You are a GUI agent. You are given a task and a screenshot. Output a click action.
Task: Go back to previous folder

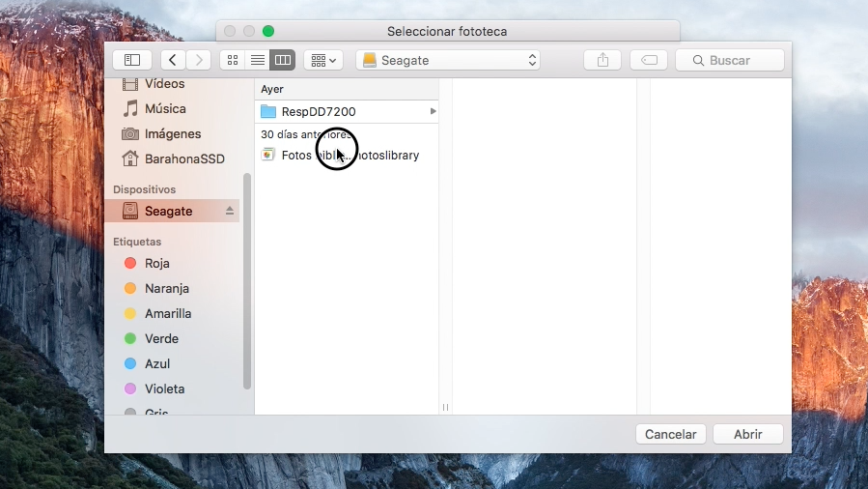click(x=173, y=60)
